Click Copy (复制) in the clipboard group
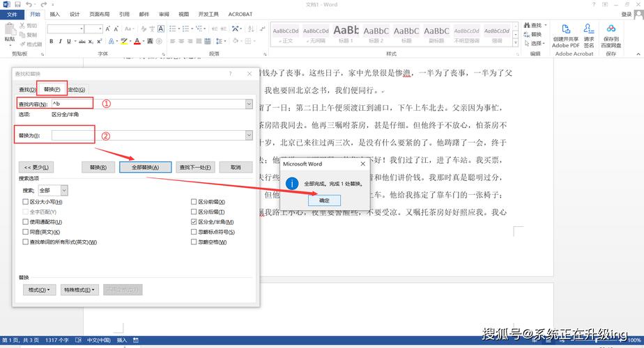 (x=28, y=35)
